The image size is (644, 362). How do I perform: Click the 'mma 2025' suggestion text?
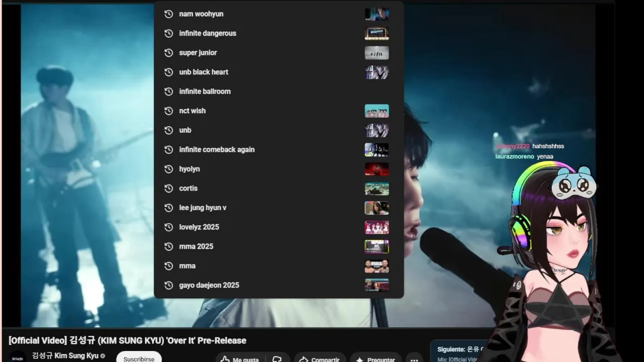coord(196,246)
